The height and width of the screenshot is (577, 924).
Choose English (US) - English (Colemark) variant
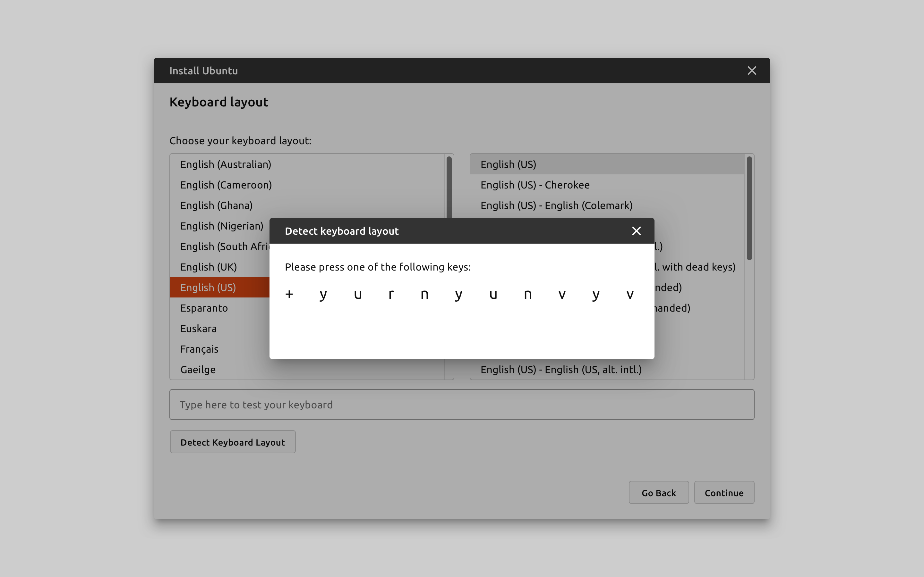pyautogui.click(x=556, y=206)
